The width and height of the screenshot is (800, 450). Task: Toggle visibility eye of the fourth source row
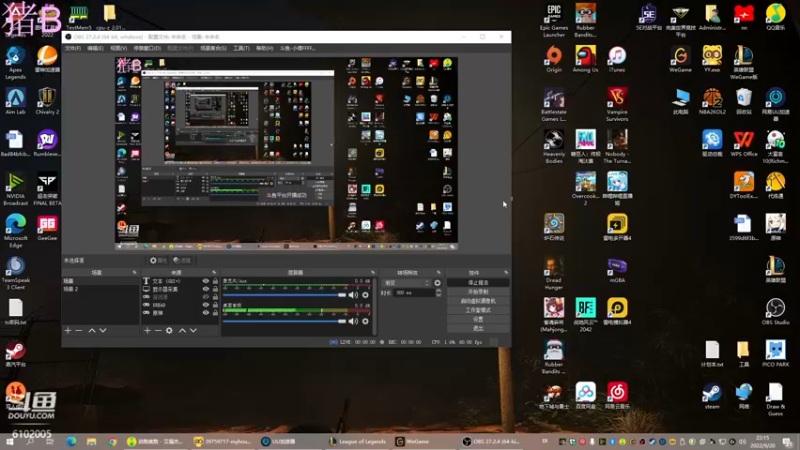click(x=206, y=305)
